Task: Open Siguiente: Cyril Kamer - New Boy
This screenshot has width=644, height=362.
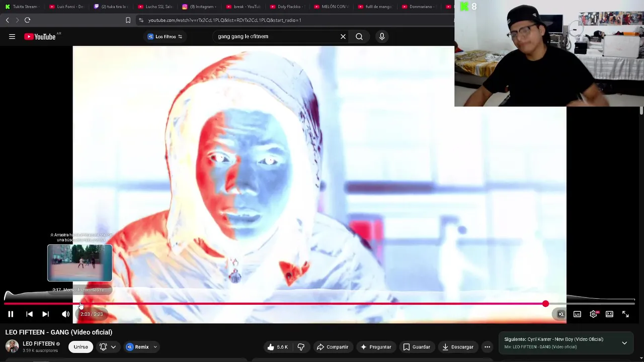Action: (553, 339)
